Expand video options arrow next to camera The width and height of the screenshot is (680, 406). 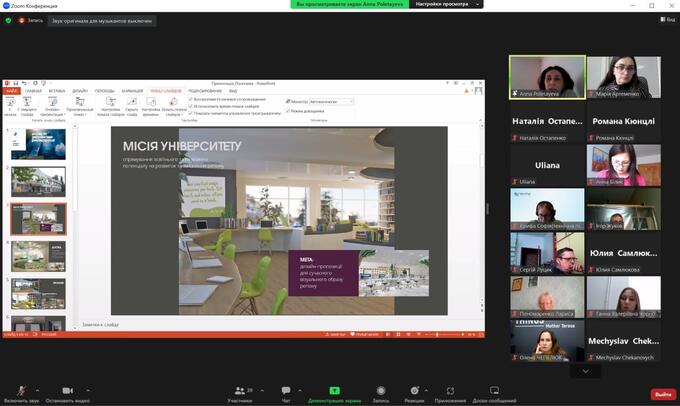point(96,389)
